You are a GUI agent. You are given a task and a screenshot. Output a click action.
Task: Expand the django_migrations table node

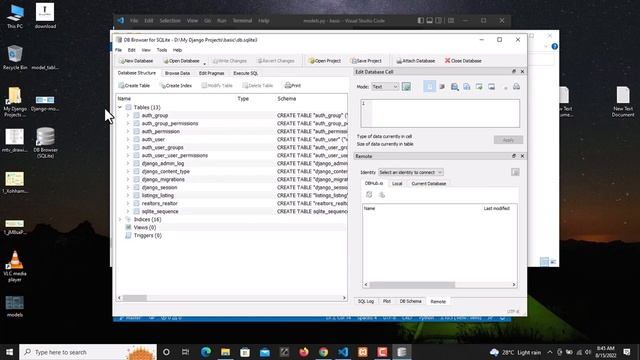pos(128,180)
